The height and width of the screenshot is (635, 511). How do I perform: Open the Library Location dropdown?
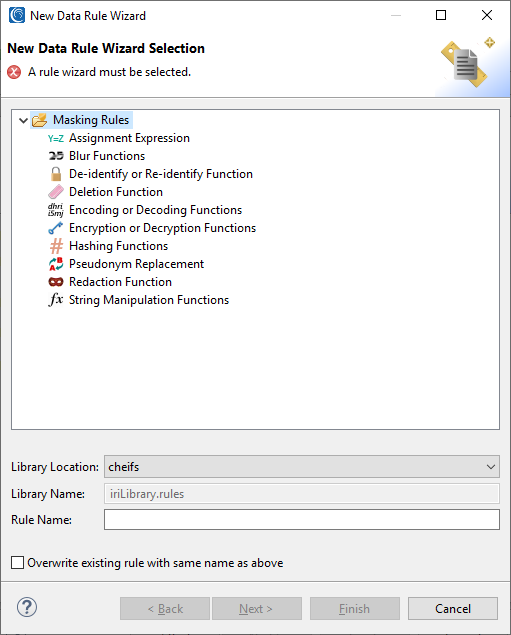[302, 467]
